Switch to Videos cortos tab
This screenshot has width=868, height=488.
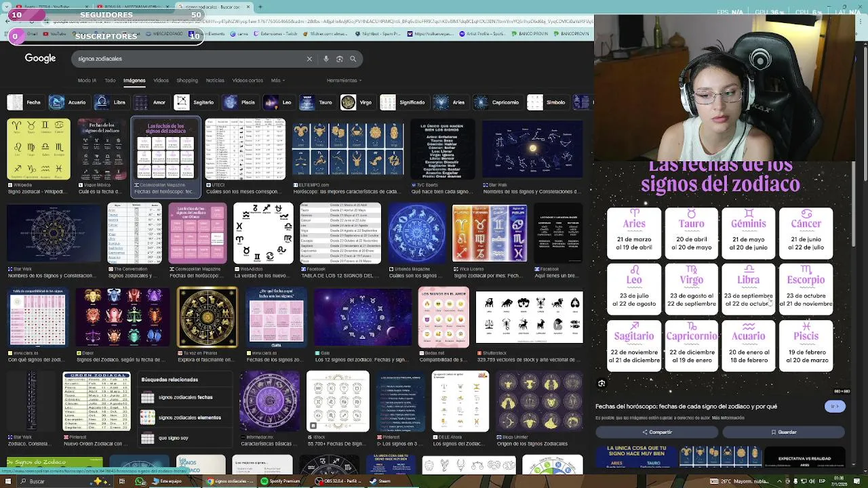tap(248, 81)
